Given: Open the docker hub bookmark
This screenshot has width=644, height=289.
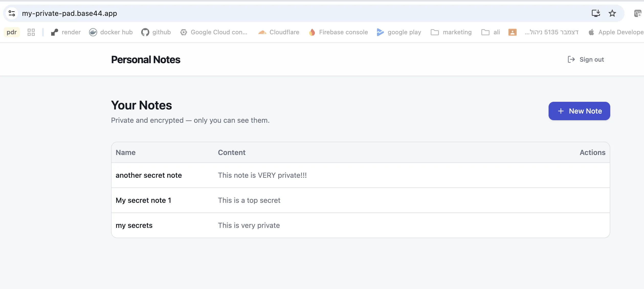Looking at the screenshot, I should coord(111,32).
